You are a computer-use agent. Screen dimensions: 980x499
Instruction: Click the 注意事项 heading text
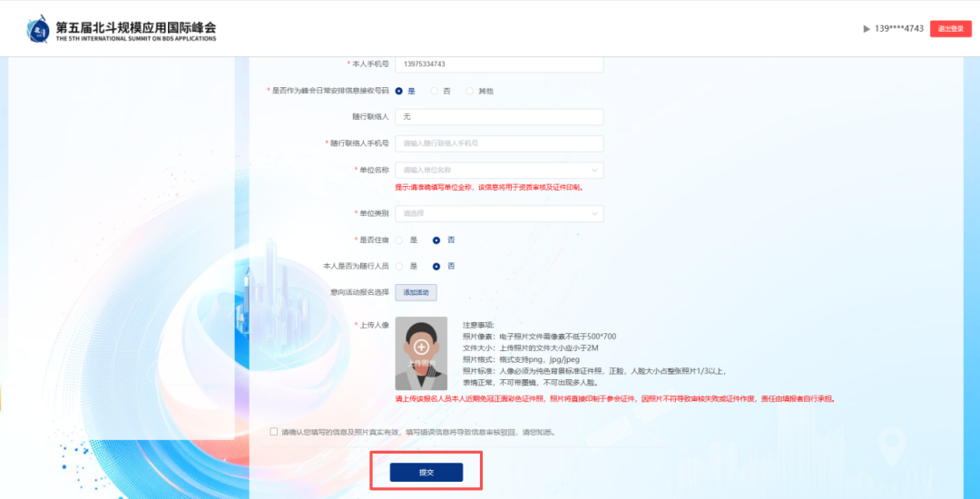pyautogui.click(x=478, y=325)
